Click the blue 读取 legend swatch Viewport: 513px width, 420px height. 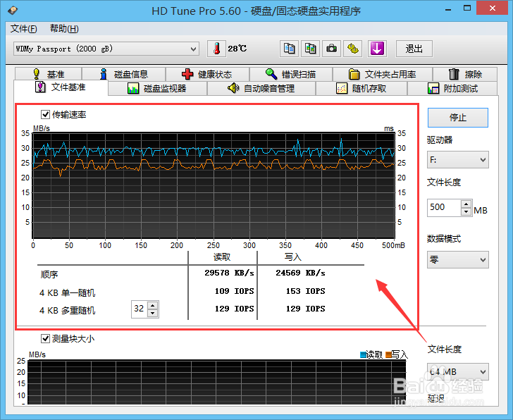click(x=363, y=354)
